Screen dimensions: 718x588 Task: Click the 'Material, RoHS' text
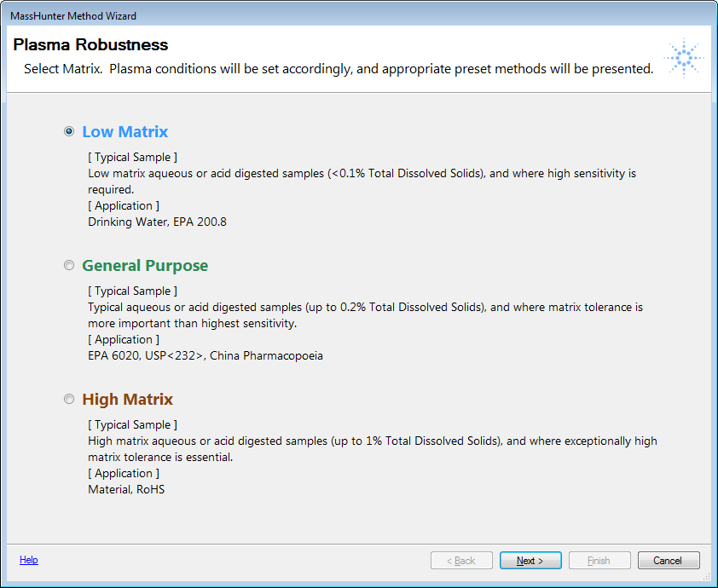point(126,490)
